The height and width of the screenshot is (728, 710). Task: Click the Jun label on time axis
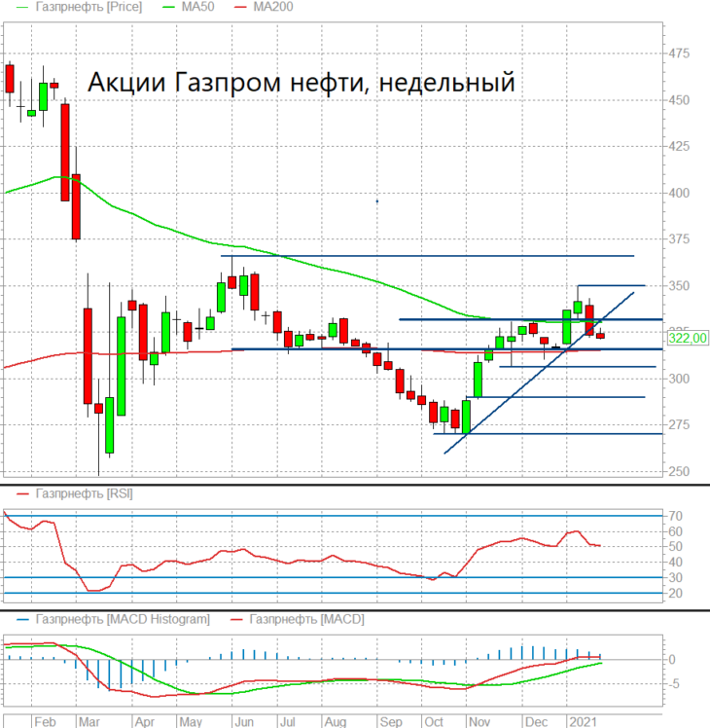click(244, 722)
